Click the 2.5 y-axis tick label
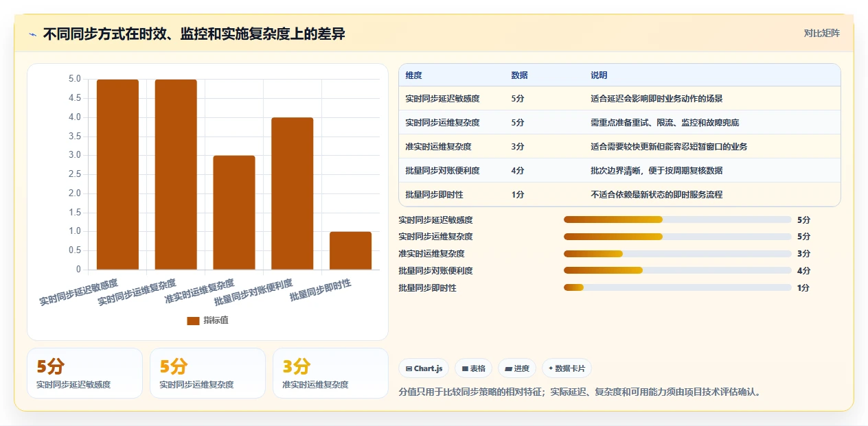The height and width of the screenshot is (426, 868). (75, 174)
